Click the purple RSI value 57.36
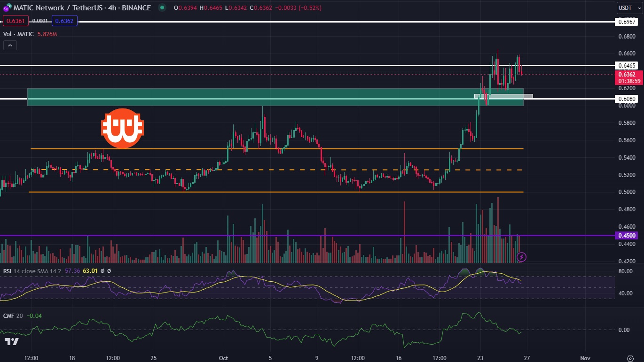The height and width of the screenshot is (362, 644). [72, 270]
